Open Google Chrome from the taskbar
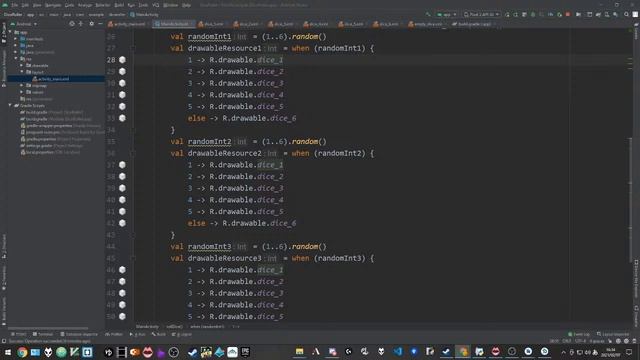The height and width of the screenshot is (360, 640). coord(22,352)
